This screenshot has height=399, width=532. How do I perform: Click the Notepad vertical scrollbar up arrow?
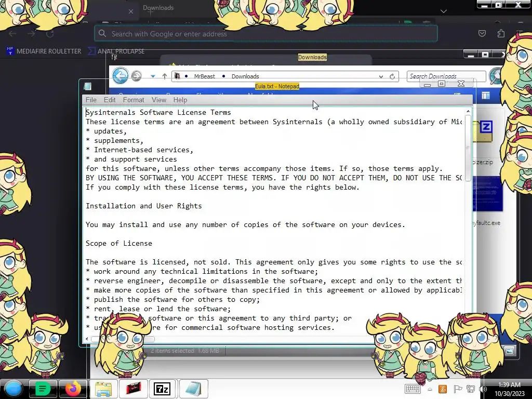468,111
